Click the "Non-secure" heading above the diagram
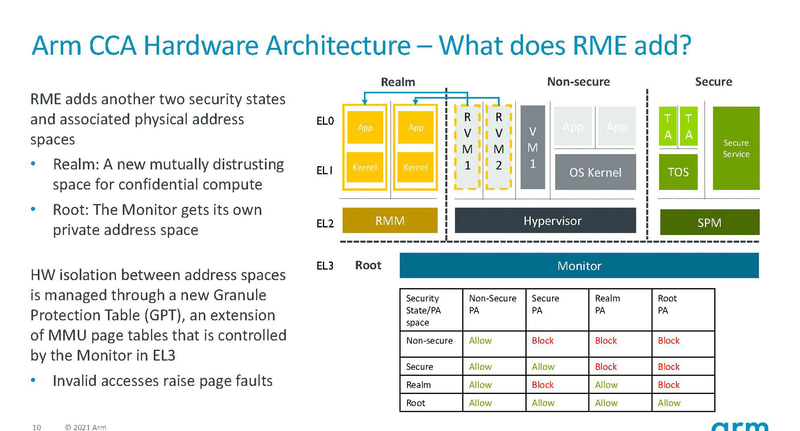Image resolution: width=800 pixels, height=431 pixels. click(x=578, y=82)
